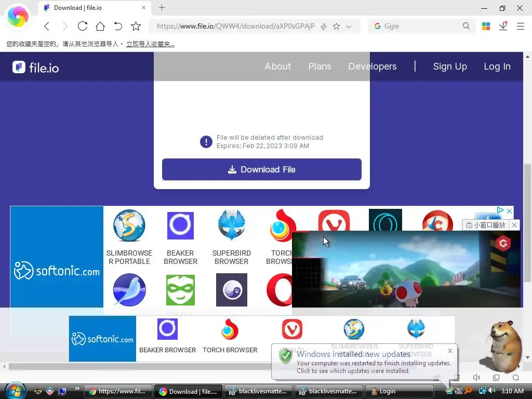This screenshot has width=532, height=399.
Task: Click Torch Browser in bottom banner
Action: tap(230, 336)
